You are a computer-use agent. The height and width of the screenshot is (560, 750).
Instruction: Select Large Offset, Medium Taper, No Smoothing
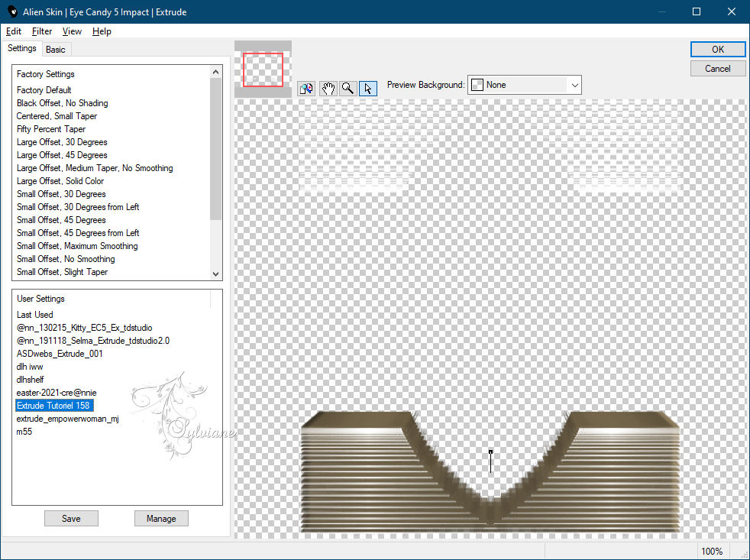click(x=95, y=168)
